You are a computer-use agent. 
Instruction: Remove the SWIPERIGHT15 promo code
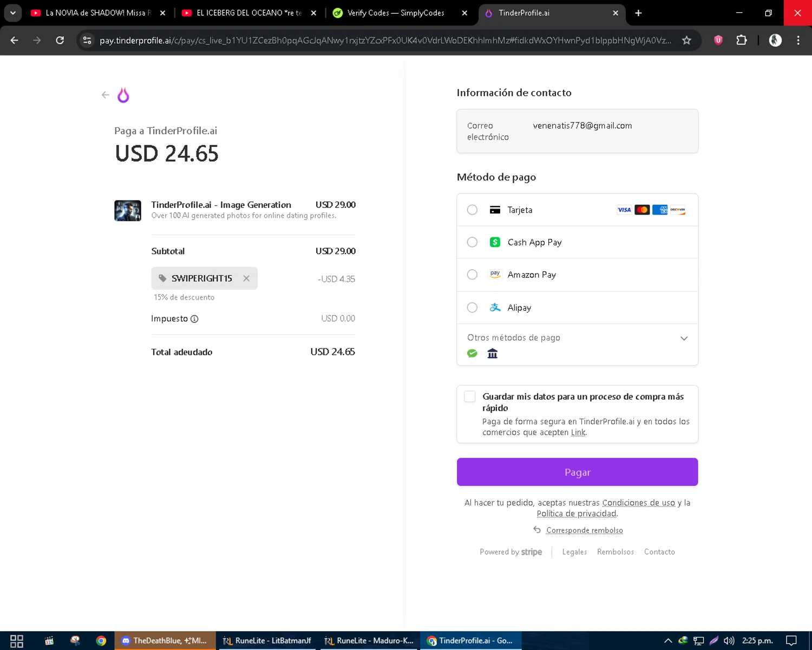[246, 278]
